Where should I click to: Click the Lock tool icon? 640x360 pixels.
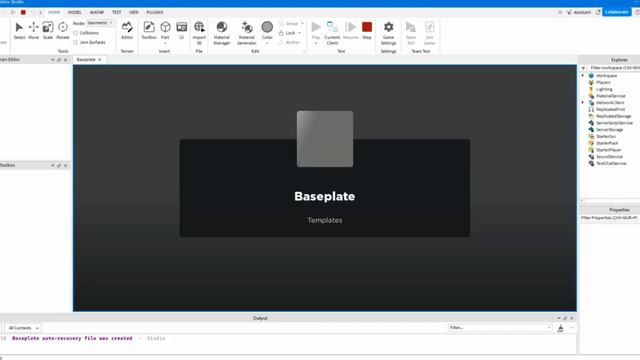(281, 33)
